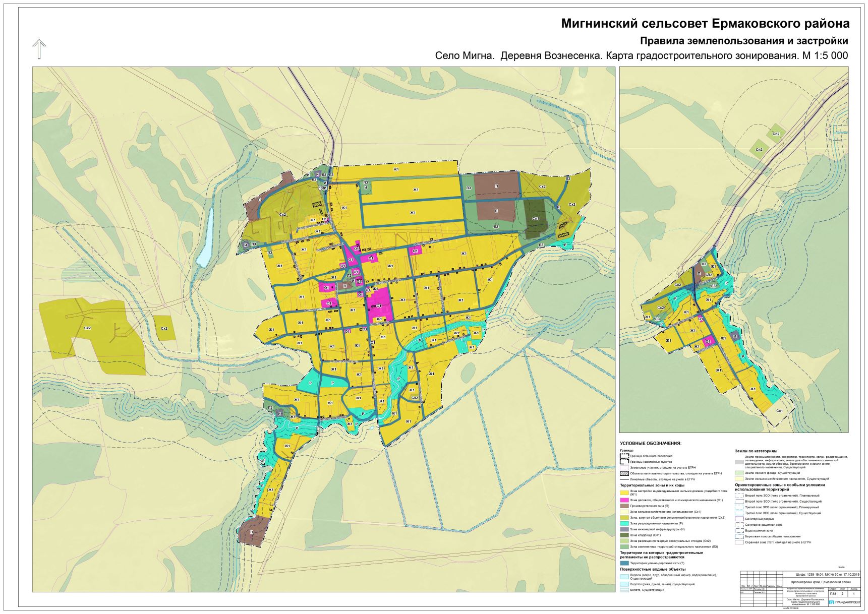Click the Условные обозначения legend heading
Screen dimensions: 868x614
coord(651,444)
